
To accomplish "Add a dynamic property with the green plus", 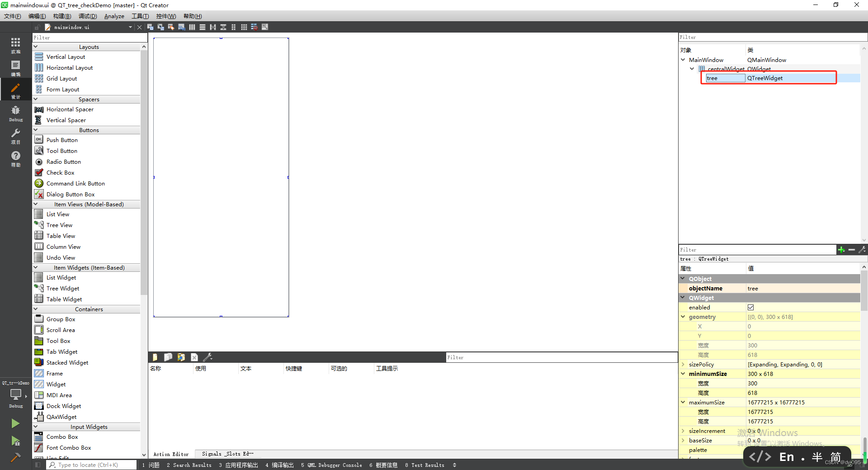I will tap(841, 250).
